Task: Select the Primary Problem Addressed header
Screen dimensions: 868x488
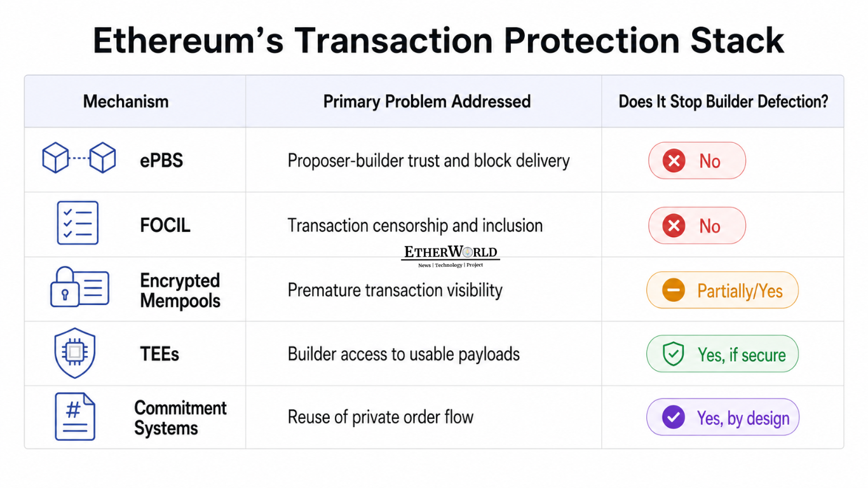Action: pos(427,102)
